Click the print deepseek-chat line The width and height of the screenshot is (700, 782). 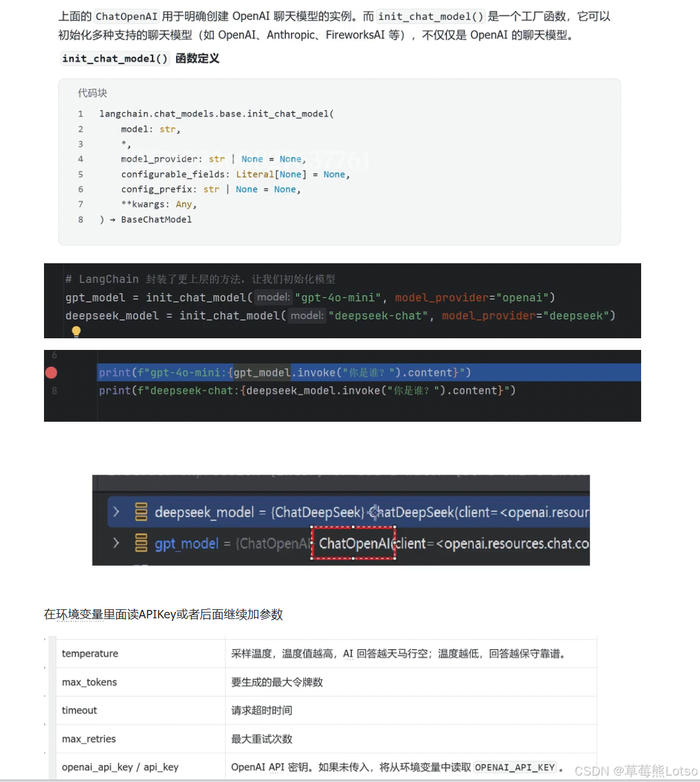coord(307,391)
